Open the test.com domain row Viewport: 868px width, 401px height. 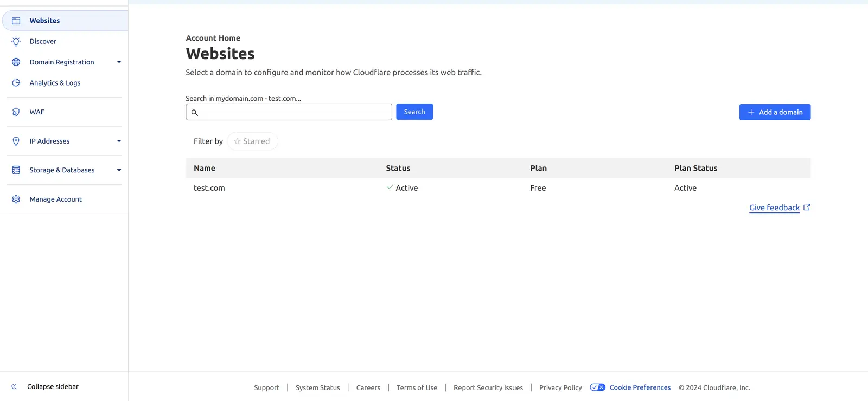click(x=498, y=188)
